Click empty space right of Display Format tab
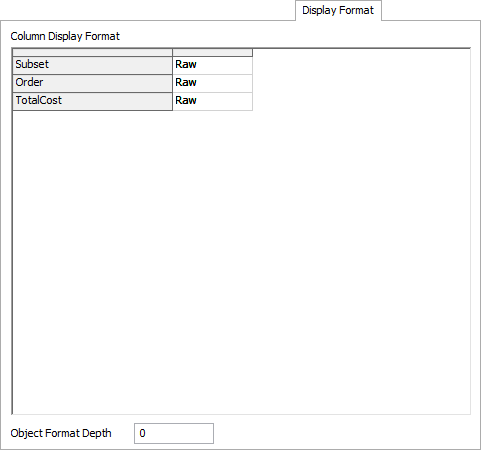This screenshot has height=450, width=481. [x=431, y=10]
